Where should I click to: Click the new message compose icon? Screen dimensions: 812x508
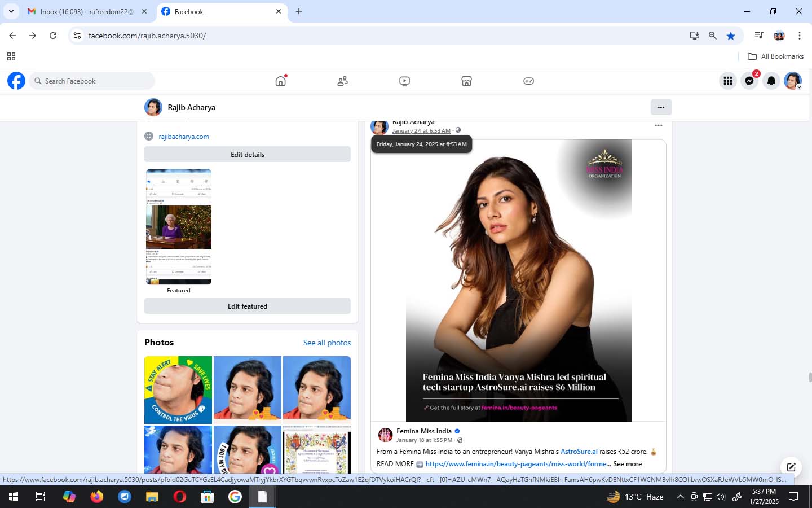point(791,467)
